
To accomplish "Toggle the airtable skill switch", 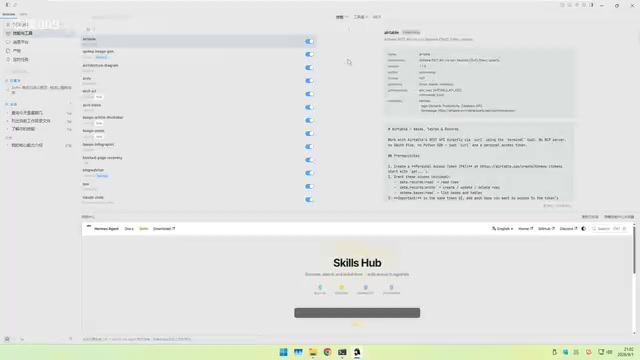I will click(x=309, y=41).
